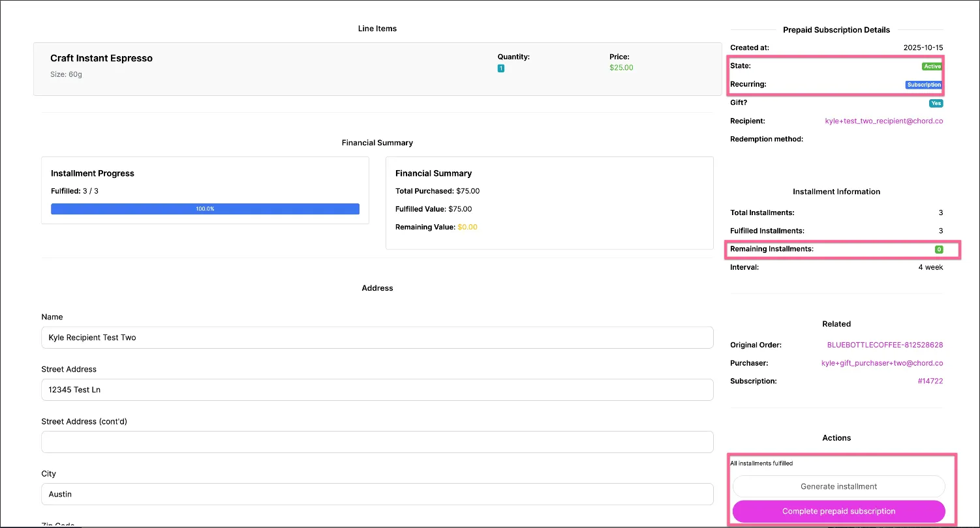Focus the Street Address (cont'd) field
This screenshot has width=980, height=528.
(377, 442)
